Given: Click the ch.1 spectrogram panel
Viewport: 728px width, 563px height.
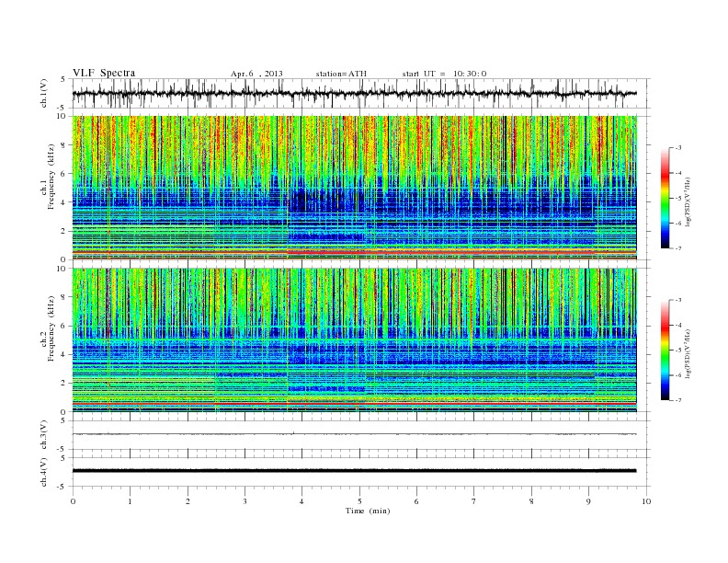Looking at the screenshot, I should pyautogui.click(x=354, y=188).
